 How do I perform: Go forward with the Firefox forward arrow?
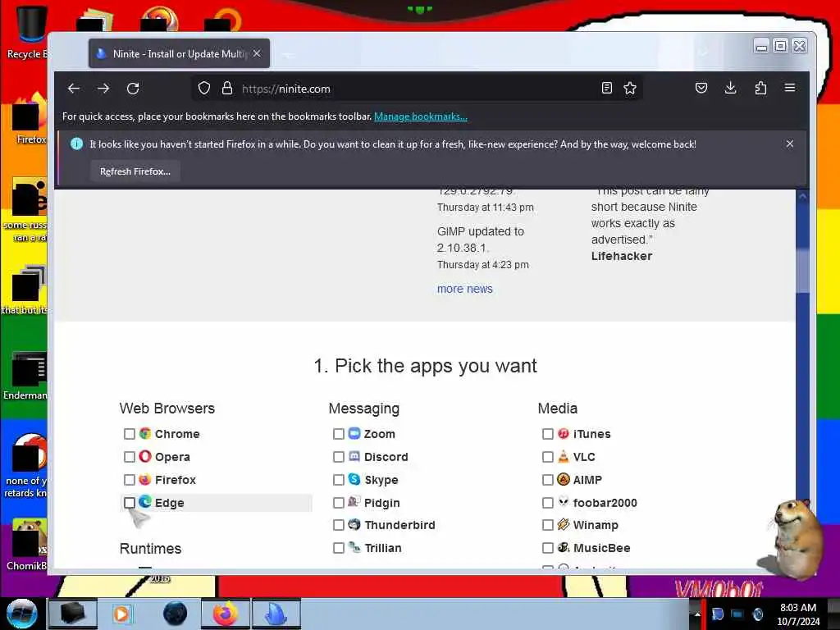pyautogui.click(x=103, y=89)
